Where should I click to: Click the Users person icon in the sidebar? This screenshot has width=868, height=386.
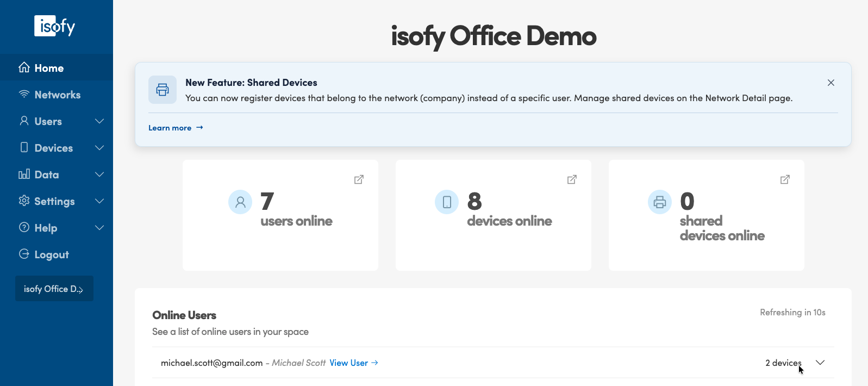pos(24,121)
